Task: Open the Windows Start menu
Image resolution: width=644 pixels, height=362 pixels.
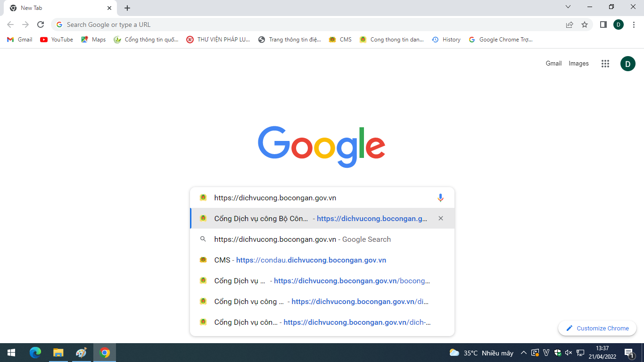Action: pos(11,353)
